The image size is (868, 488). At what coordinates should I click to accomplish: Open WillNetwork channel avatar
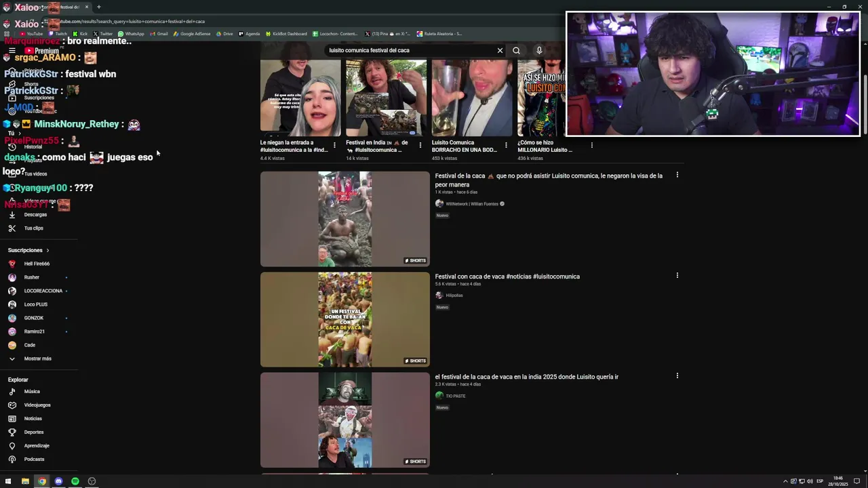pos(439,204)
